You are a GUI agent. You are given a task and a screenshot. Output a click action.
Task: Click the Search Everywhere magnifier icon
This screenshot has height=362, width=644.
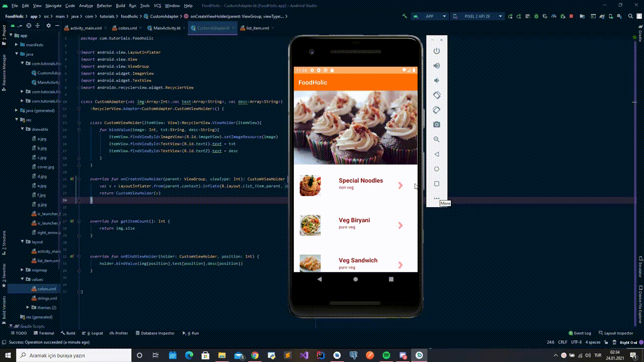[630, 16]
